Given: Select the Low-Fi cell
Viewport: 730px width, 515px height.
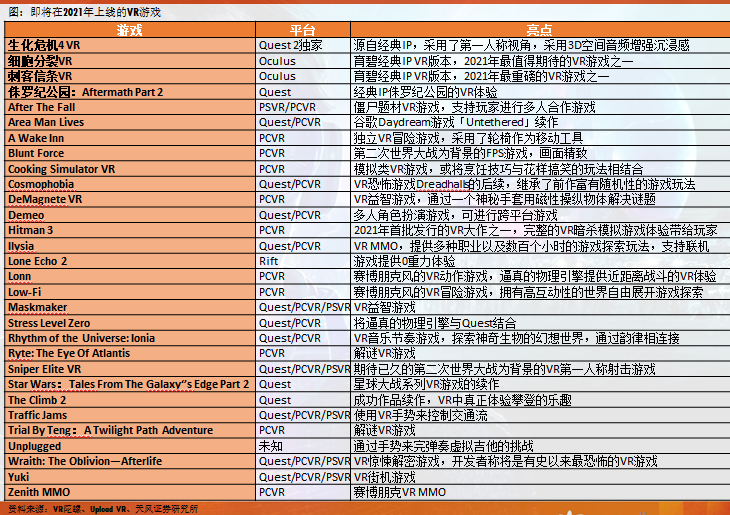Looking at the screenshot, I should [130, 292].
